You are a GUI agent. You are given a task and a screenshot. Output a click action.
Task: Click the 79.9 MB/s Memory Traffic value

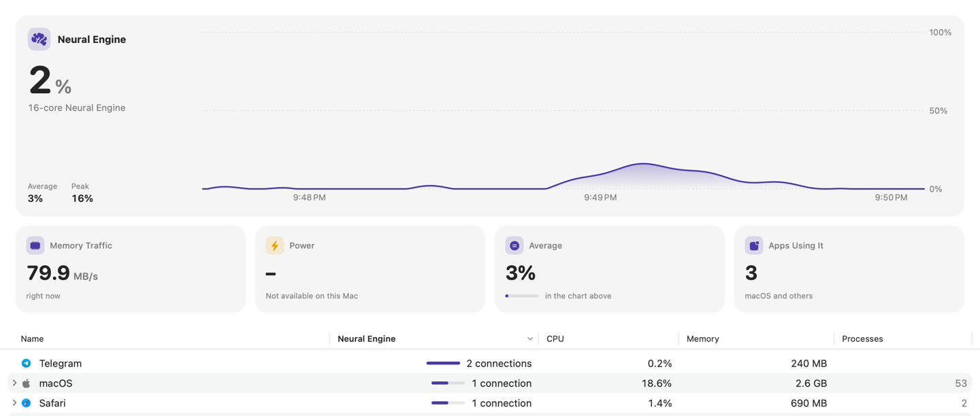coord(62,273)
